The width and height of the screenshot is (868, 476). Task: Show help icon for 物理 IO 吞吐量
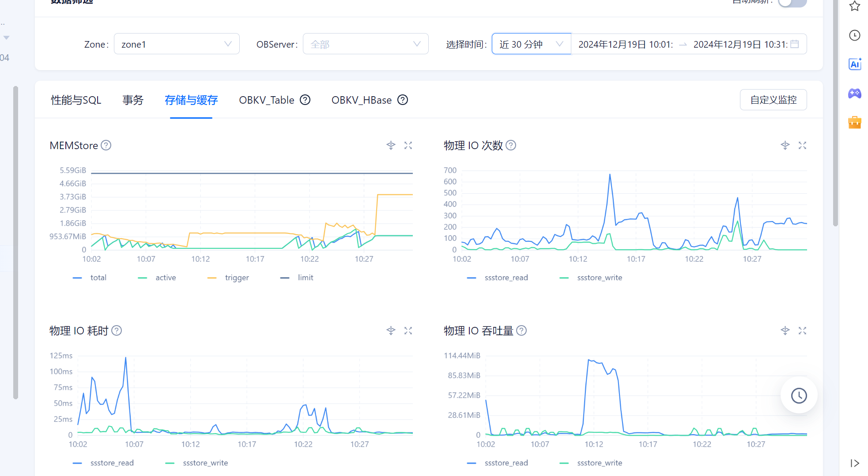pyautogui.click(x=521, y=330)
